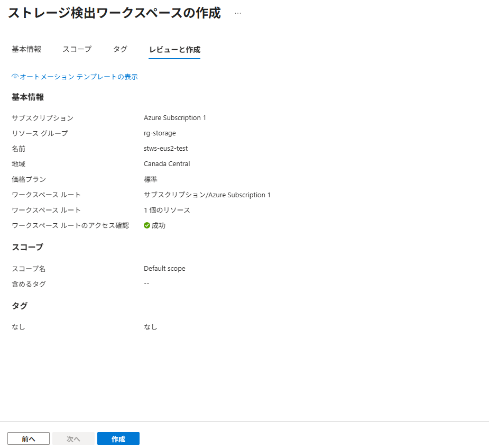
Task: Select the レビューと作成 tab
Action: 174,50
